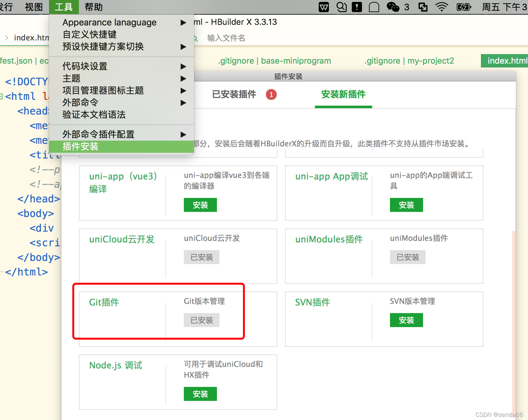Open .gitignore | base-miniprogram editor tab
This screenshot has width=528, height=420.
(x=274, y=61)
